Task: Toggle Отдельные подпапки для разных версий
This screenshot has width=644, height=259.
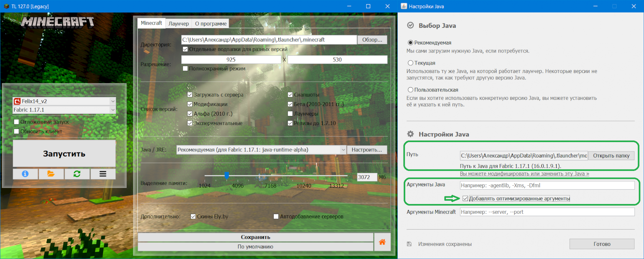Action: pos(185,49)
